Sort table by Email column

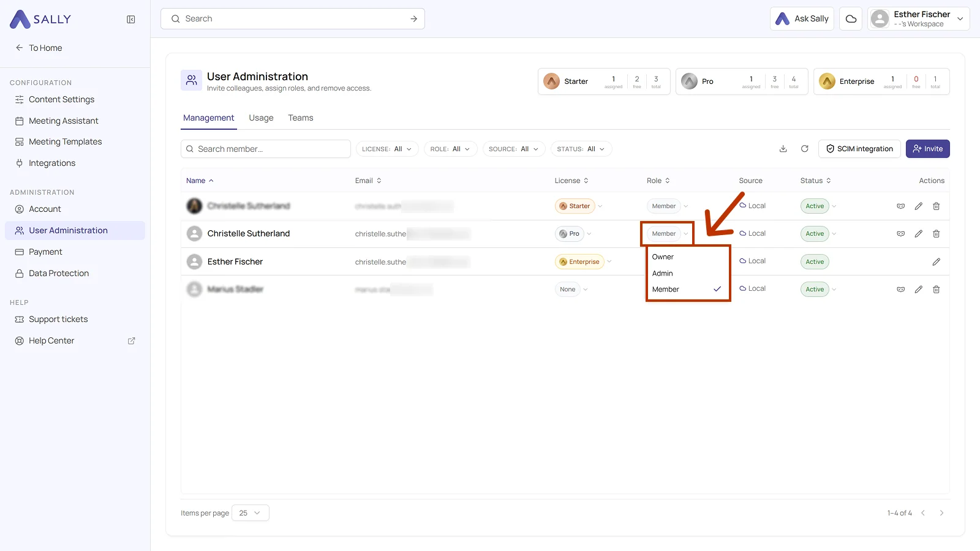click(368, 181)
